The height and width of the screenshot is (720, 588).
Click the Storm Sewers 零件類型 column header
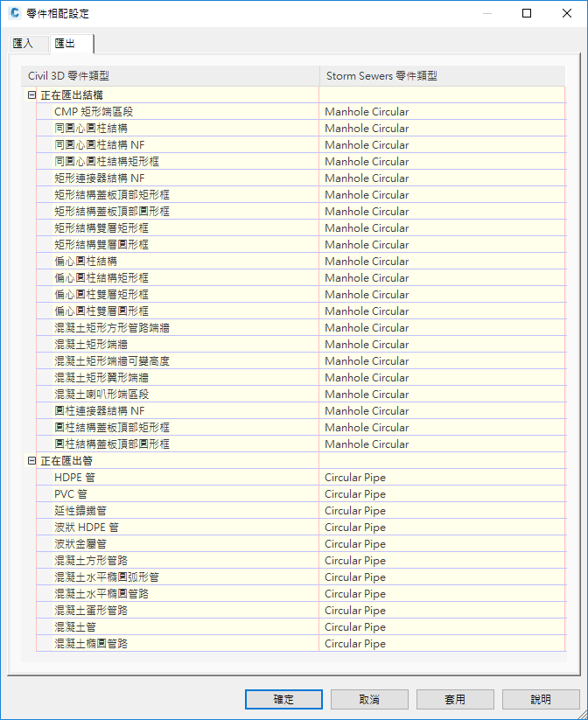(443, 76)
